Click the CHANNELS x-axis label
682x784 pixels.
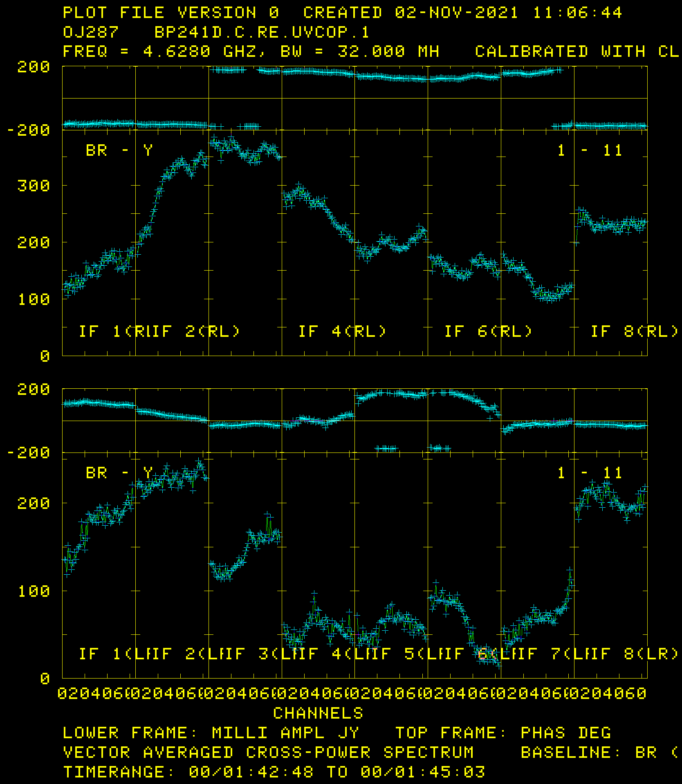click(318, 713)
